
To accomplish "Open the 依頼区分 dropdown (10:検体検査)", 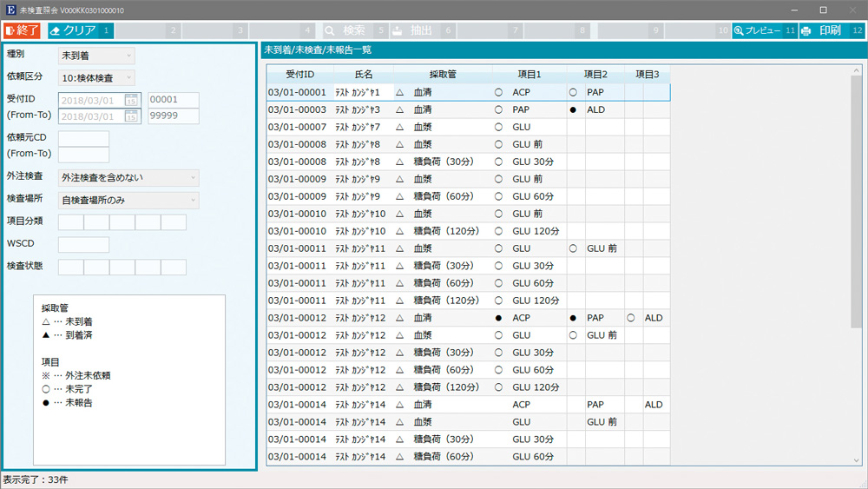I will coord(95,78).
